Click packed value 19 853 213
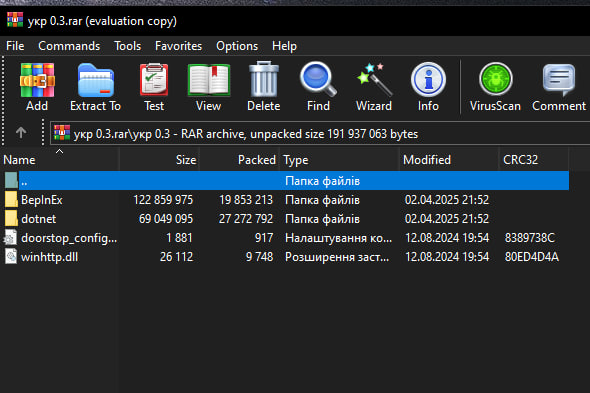This screenshot has height=393, width=590. coord(246,200)
